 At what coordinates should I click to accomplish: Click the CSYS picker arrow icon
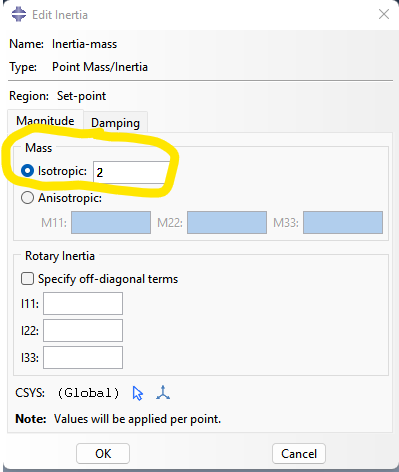(137, 393)
